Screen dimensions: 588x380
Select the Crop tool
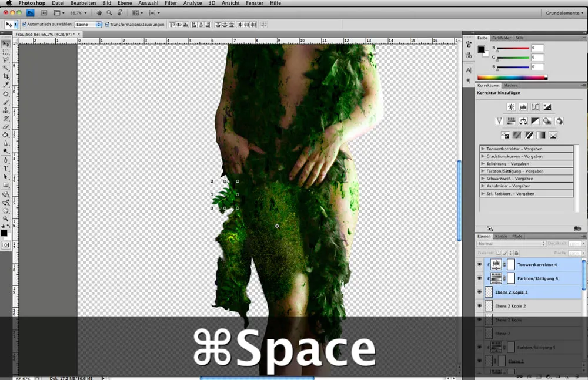coord(6,77)
